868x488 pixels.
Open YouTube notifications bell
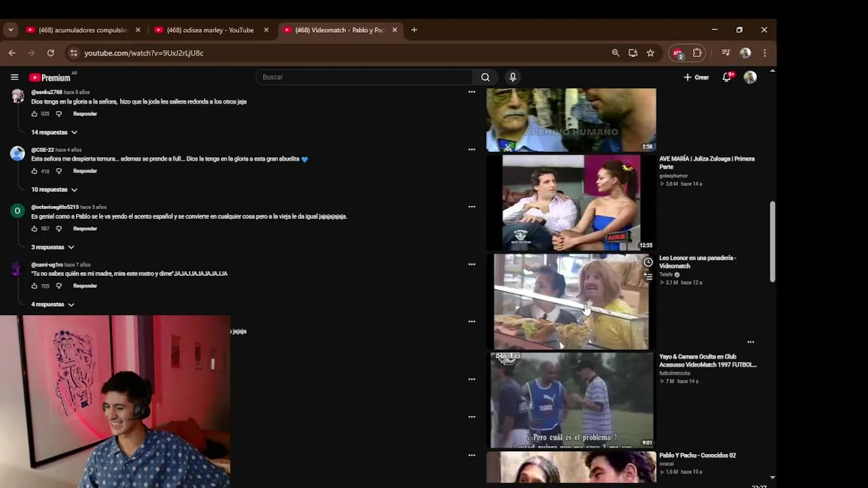[x=727, y=77]
